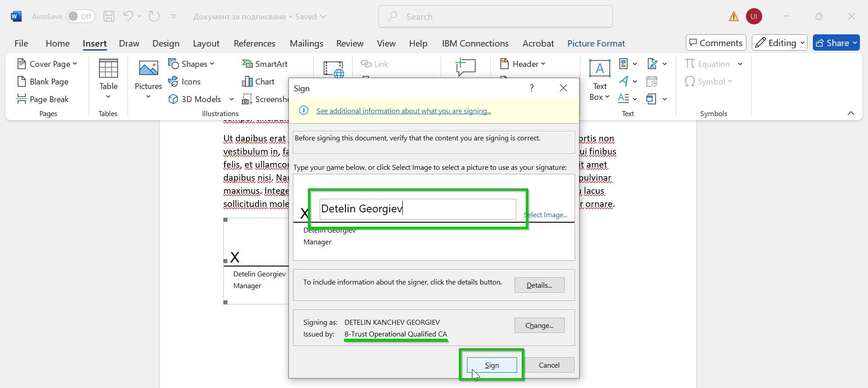
Task: Click the Change certificate button
Action: (539, 325)
